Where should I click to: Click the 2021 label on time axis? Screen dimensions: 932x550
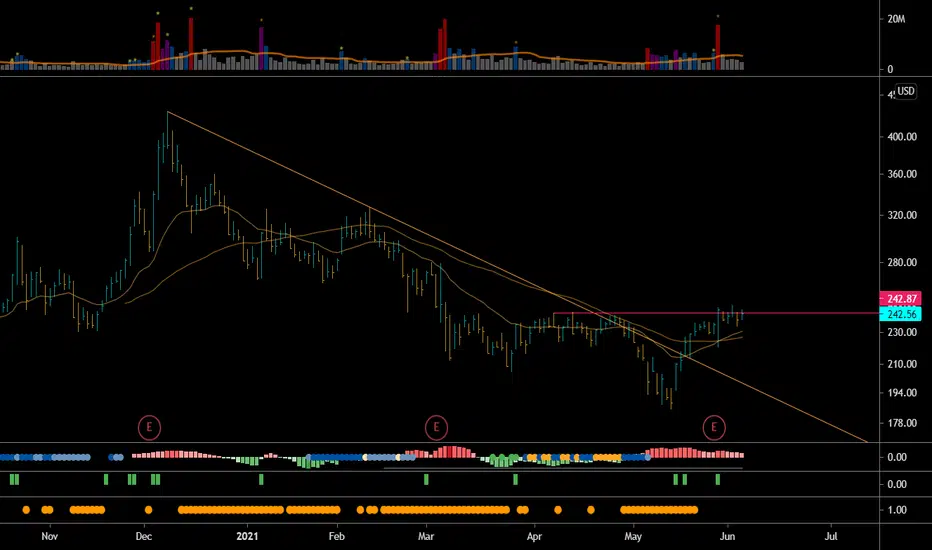pyautogui.click(x=247, y=536)
